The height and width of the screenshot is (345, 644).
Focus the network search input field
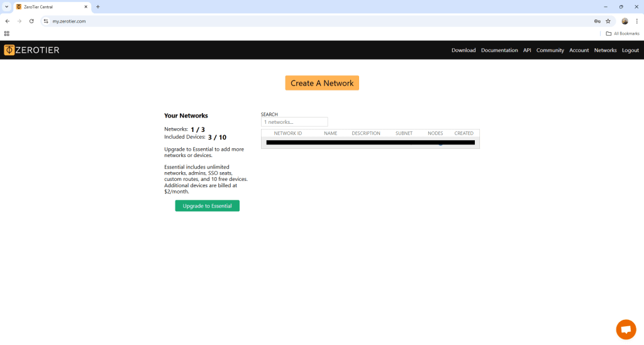pyautogui.click(x=294, y=122)
